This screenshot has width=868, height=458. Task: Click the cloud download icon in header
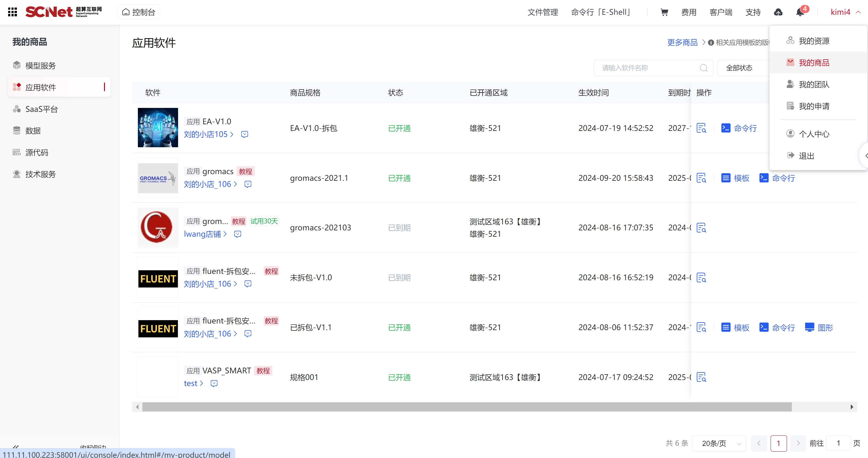(778, 12)
